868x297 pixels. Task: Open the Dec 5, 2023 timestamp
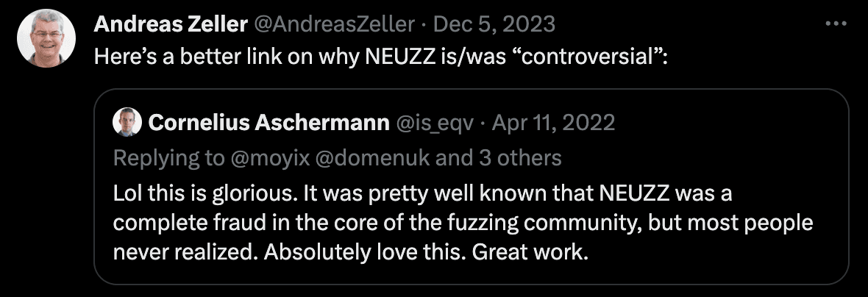coord(494,24)
